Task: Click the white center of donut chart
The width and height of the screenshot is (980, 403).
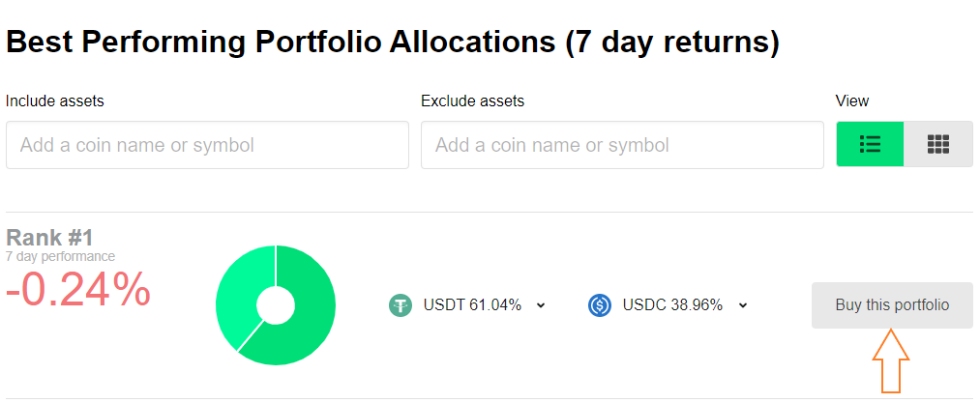Action: [x=276, y=305]
